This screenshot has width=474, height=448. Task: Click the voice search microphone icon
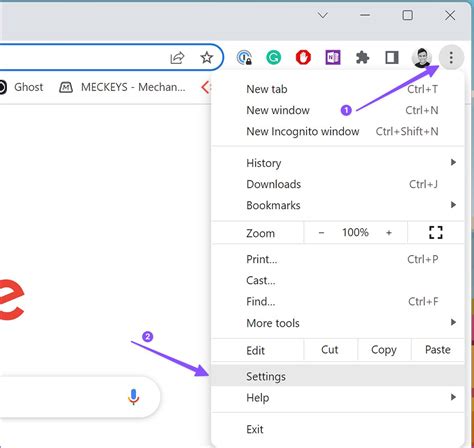[x=133, y=397]
